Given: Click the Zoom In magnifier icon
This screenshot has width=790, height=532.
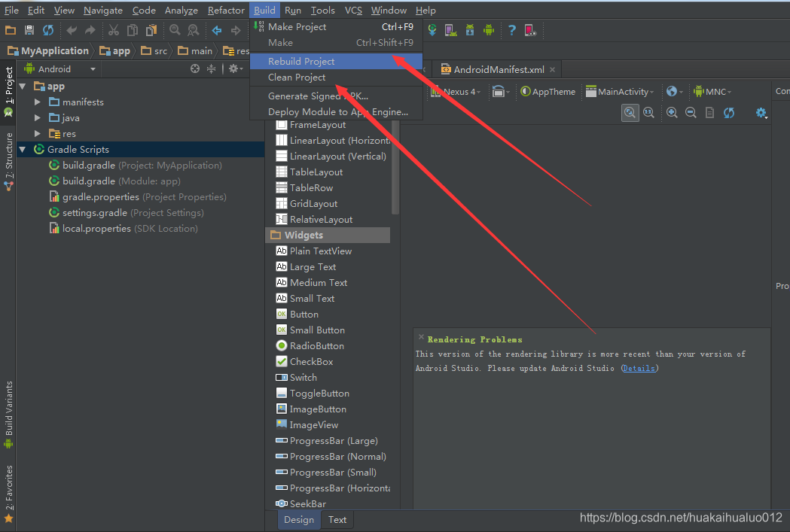Looking at the screenshot, I should (x=672, y=112).
